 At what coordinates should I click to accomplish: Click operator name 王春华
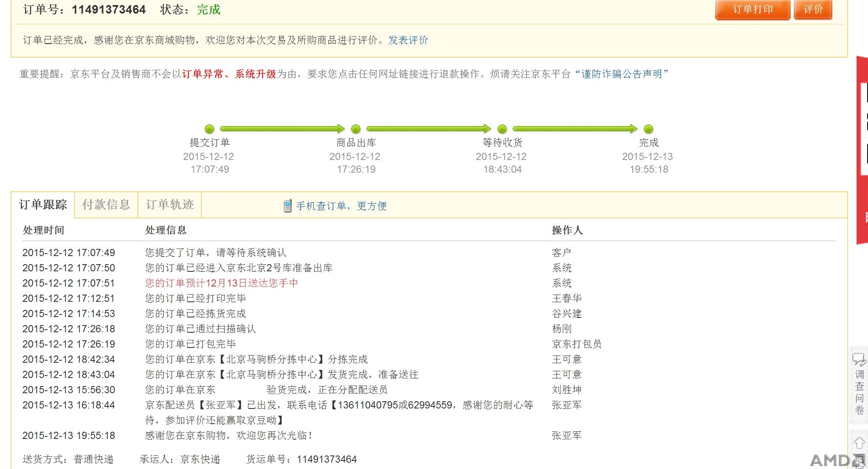coord(567,298)
